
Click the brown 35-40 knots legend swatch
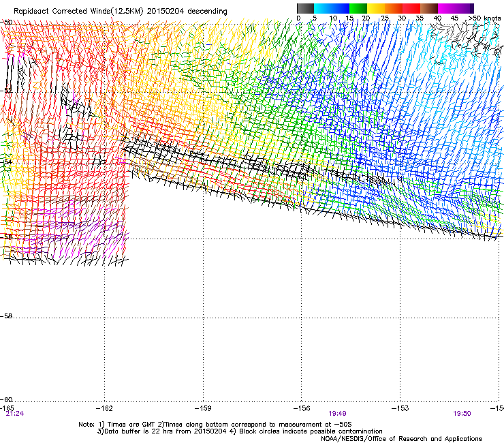429,8
